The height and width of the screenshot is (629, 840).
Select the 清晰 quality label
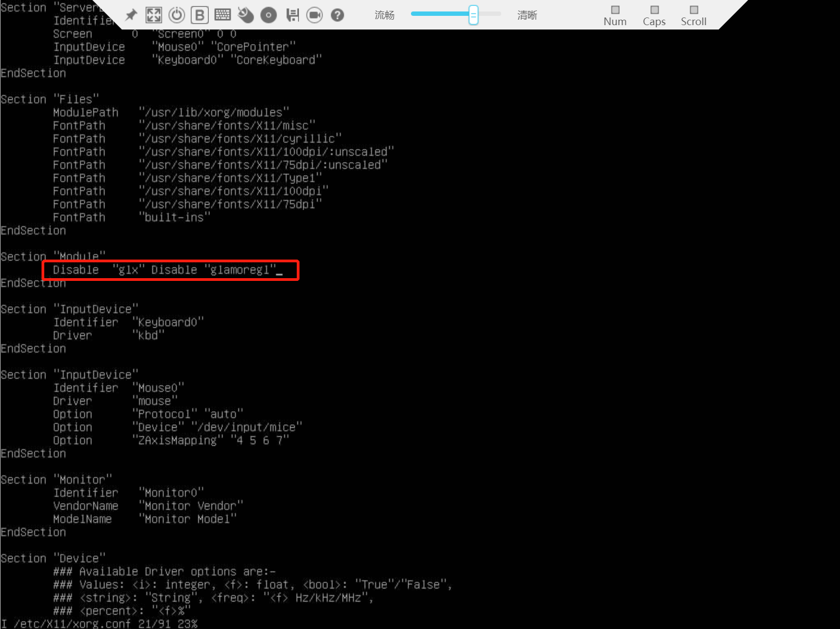(527, 15)
